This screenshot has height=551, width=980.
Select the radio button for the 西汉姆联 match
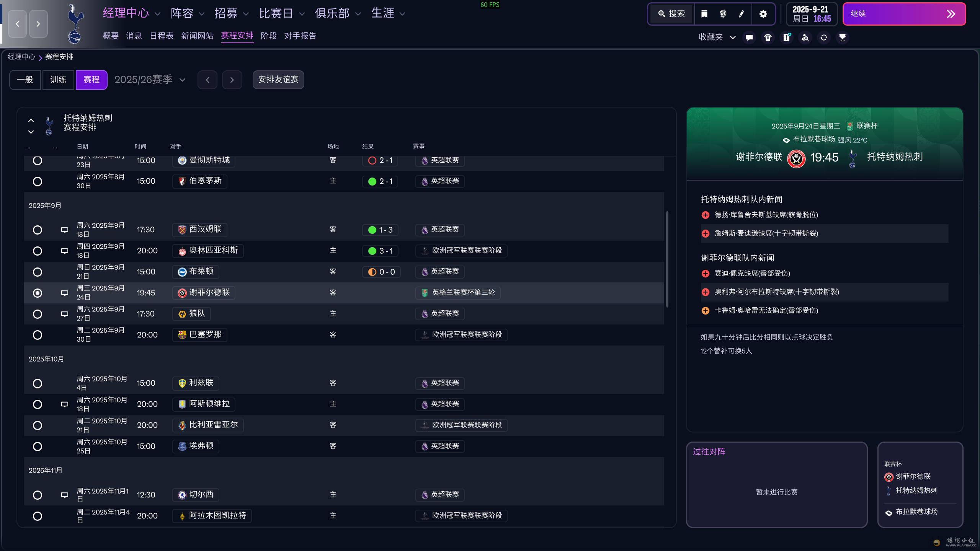click(x=38, y=230)
